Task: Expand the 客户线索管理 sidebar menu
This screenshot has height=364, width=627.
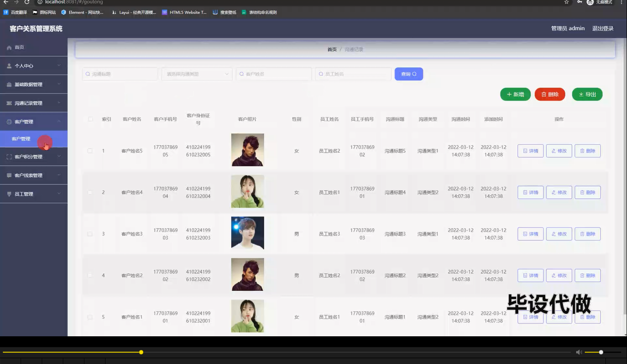Action: (x=34, y=175)
